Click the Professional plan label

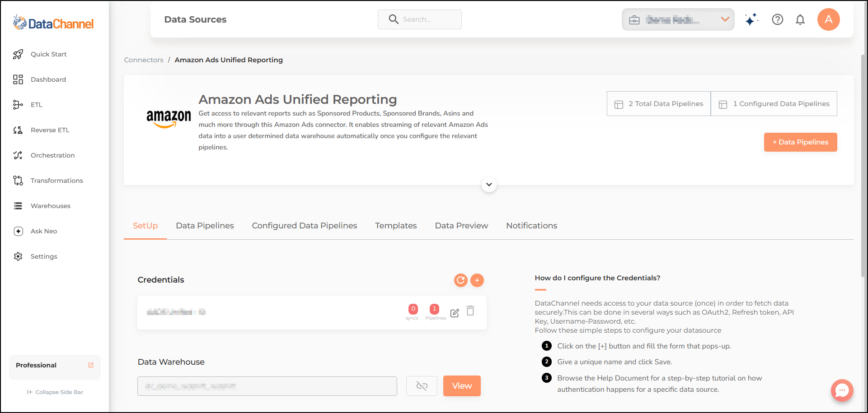click(36, 365)
